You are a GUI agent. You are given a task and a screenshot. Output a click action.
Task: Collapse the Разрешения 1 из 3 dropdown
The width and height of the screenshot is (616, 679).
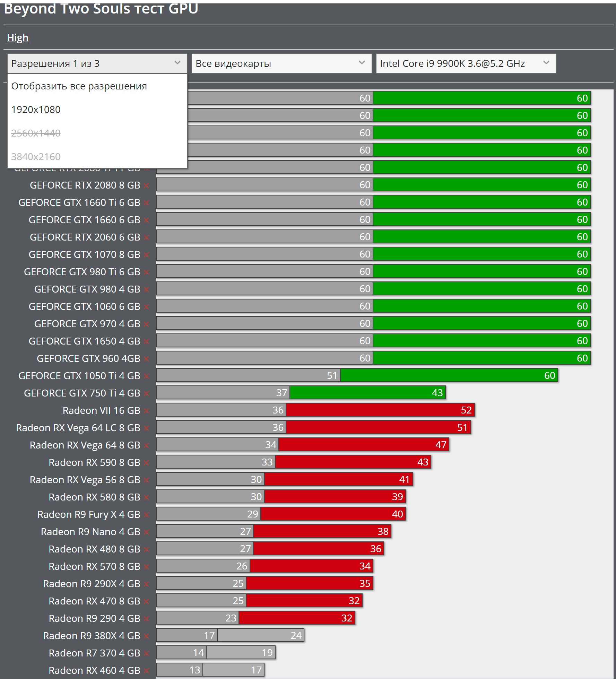(97, 63)
